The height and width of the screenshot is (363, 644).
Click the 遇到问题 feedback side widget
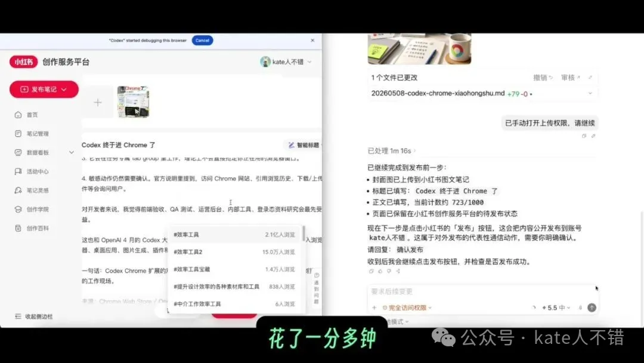[316, 288]
